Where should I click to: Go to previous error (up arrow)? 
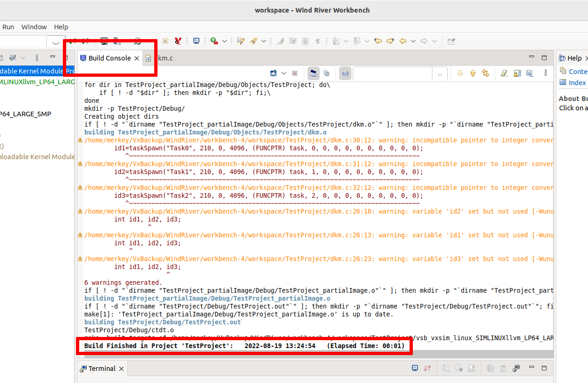click(473, 73)
